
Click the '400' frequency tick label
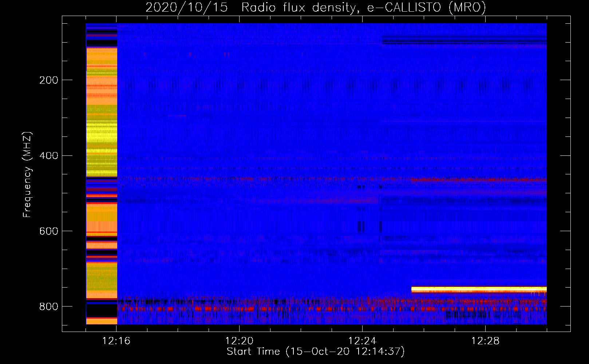point(49,156)
